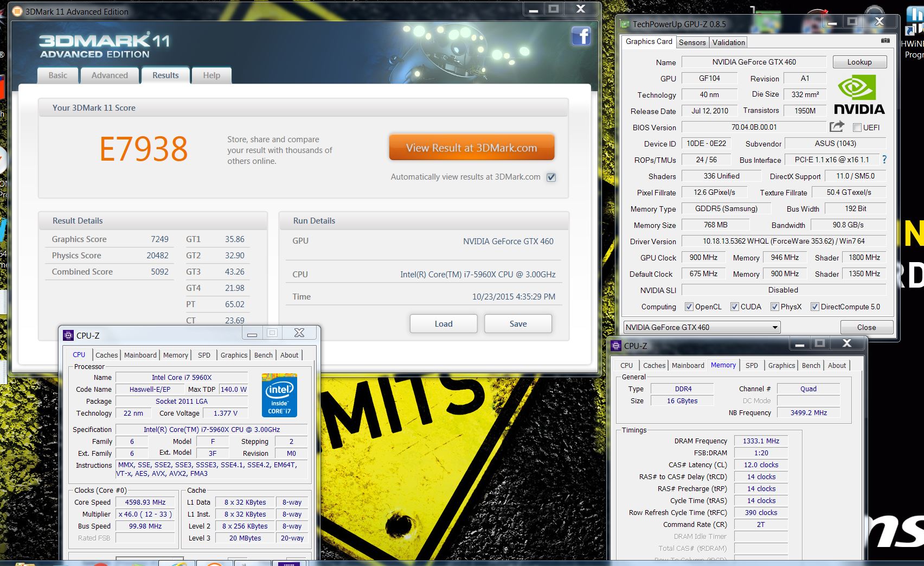Click View Result at 3DMark.com button

(471, 148)
